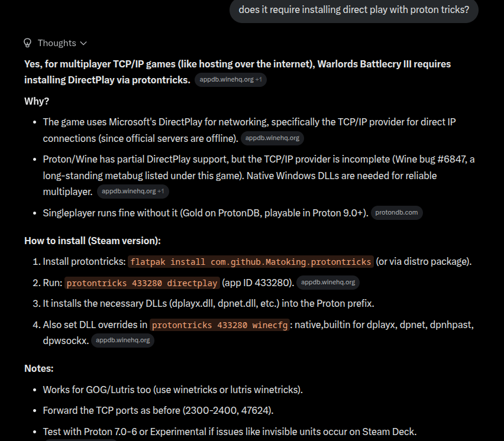
Task: Click the user message about direct play
Action: pyautogui.click(x=354, y=10)
